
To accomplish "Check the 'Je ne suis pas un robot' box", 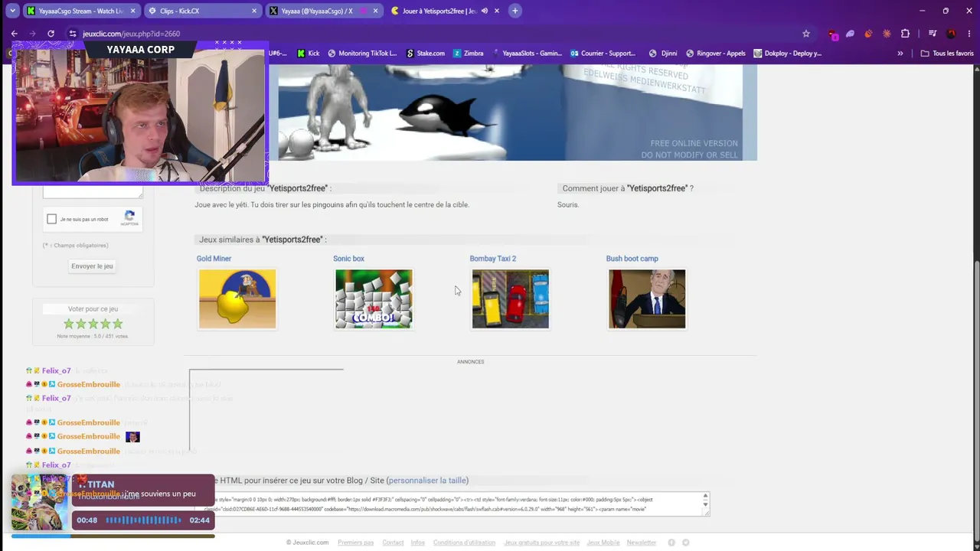I will (51, 219).
